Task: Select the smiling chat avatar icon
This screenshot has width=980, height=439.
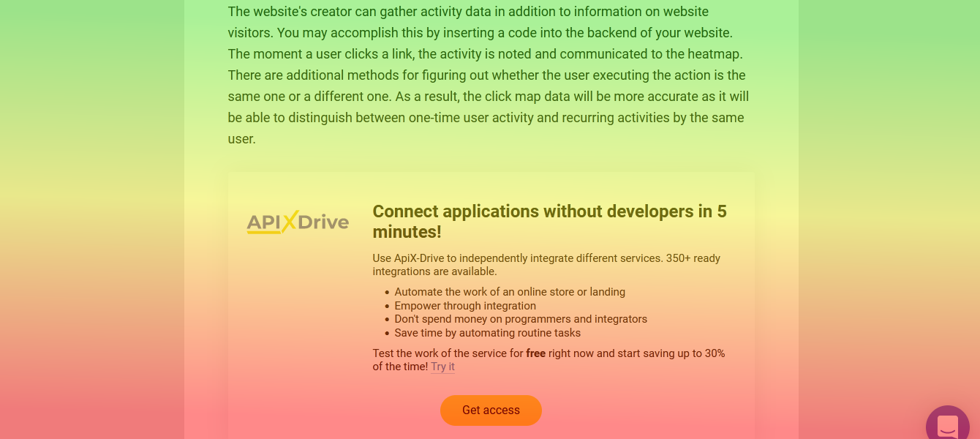Action: (x=948, y=424)
